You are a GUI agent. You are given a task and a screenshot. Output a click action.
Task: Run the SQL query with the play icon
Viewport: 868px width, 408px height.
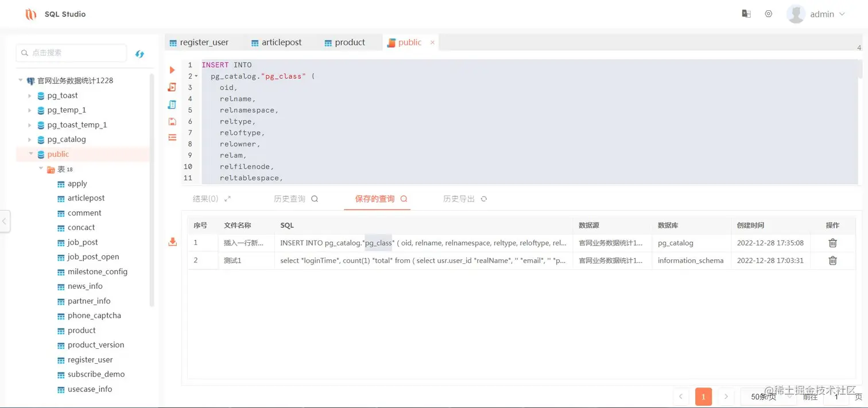coord(172,69)
